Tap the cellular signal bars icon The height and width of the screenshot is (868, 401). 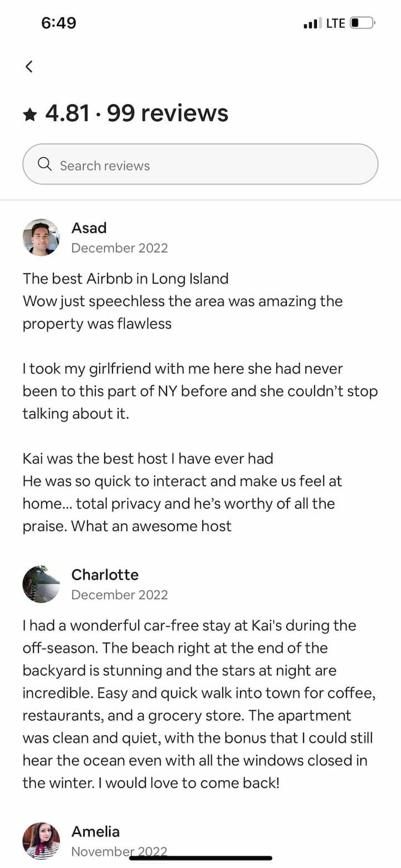click(x=312, y=23)
